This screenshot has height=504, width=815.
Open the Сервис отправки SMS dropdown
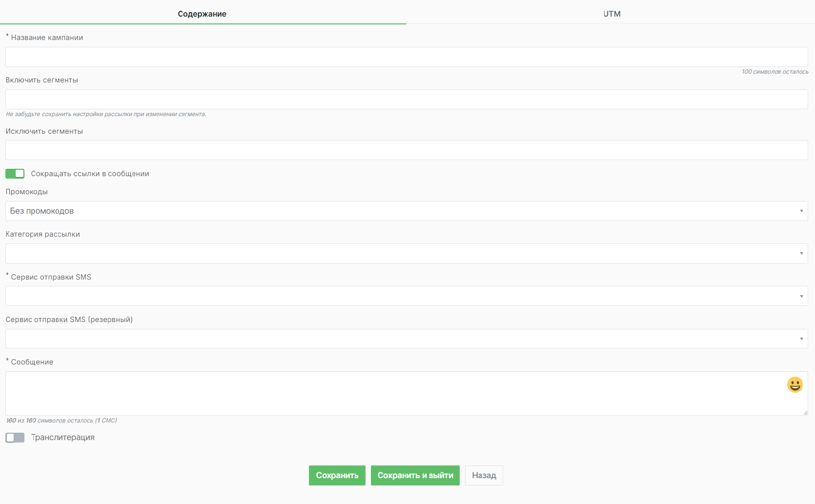coord(406,296)
